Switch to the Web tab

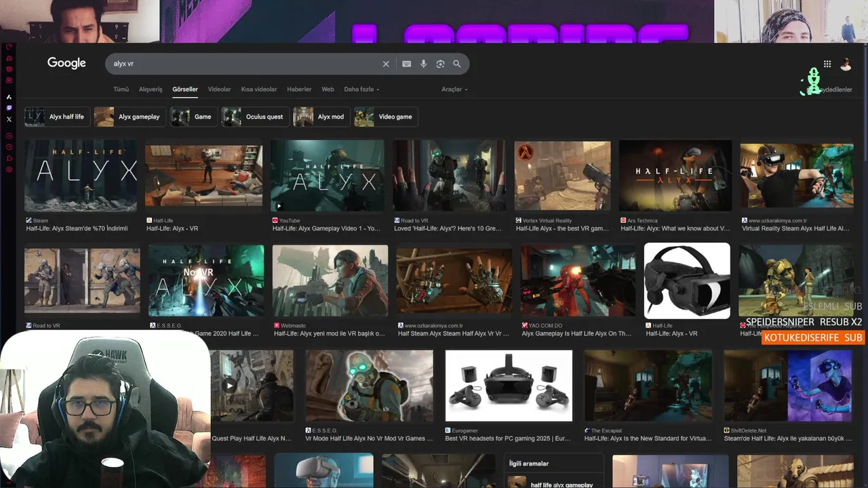(328, 89)
